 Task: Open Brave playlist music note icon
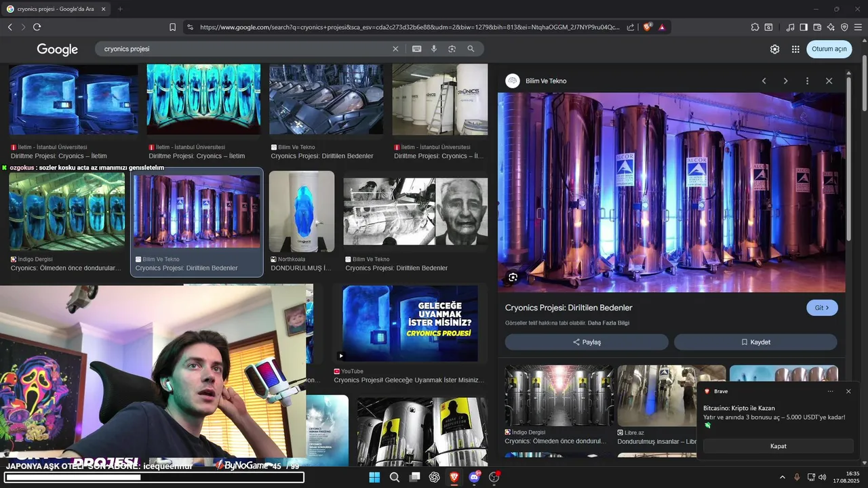click(791, 27)
